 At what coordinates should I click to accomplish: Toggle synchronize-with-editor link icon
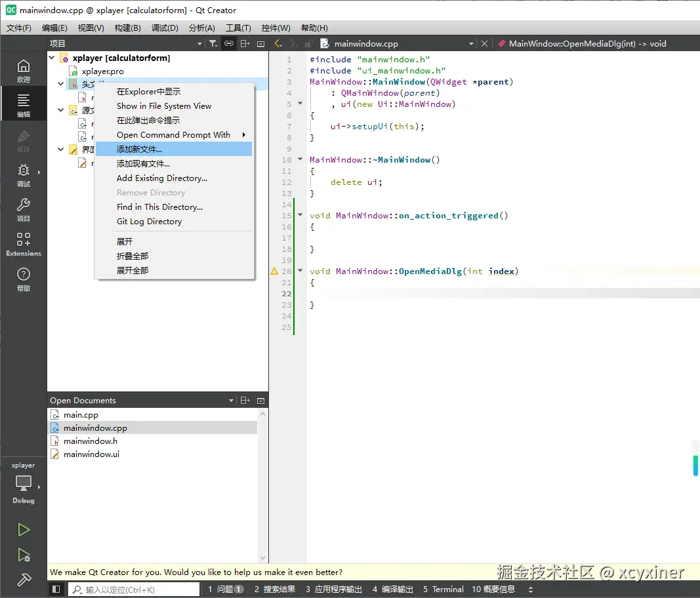coord(228,43)
